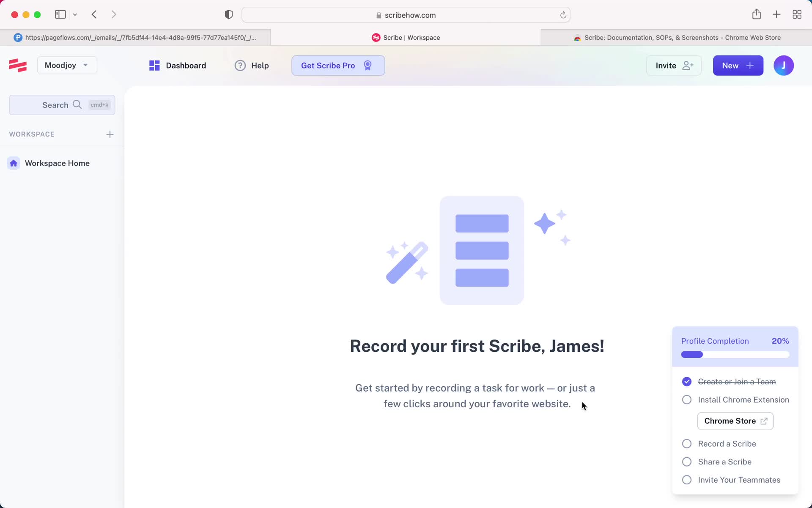Viewport: 812px width, 508px height.
Task: Toggle the Install Chrome Extension checkbox
Action: click(686, 400)
